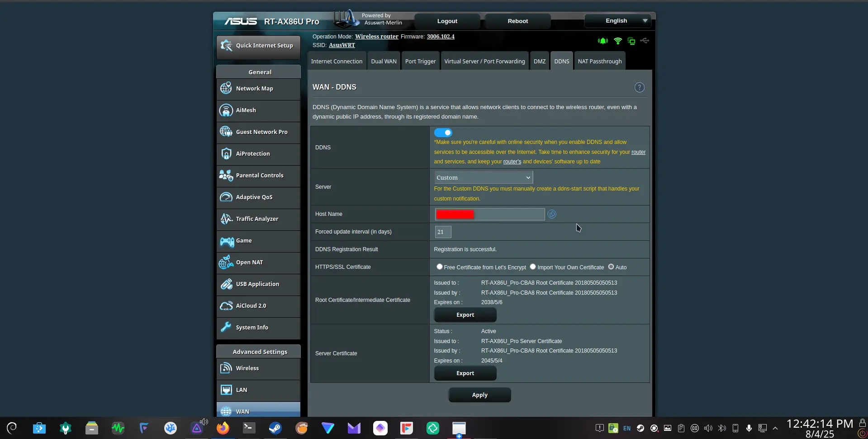Disable the DDNS toggle switch
This screenshot has width=868, height=439.
point(443,133)
